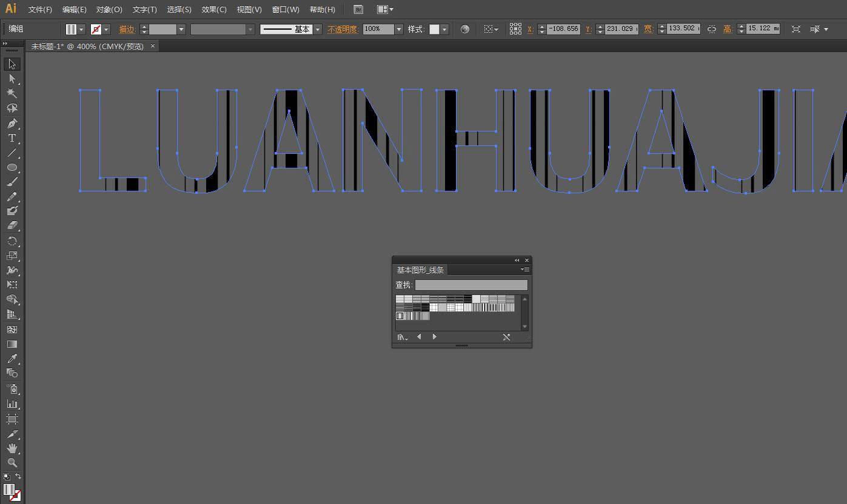
Task: Expand the opacity 100% dropdown
Action: pyautogui.click(x=399, y=29)
